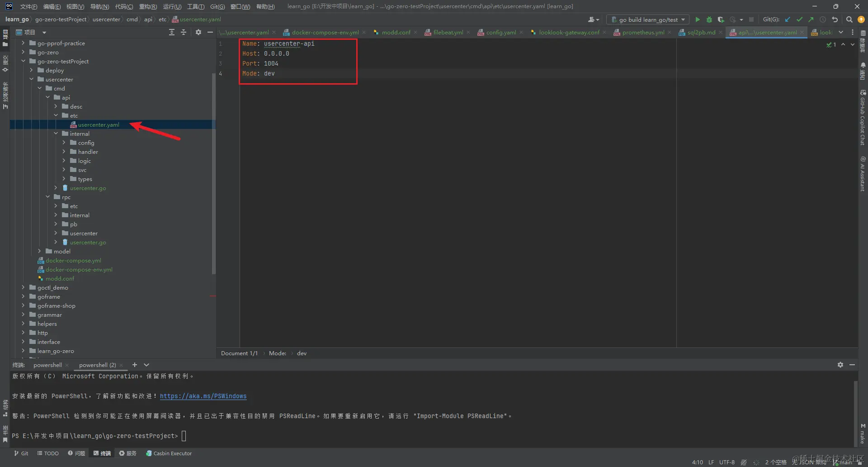Screen dimensions: 868x467
Task: Open the 文件(F) menu
Action: pyautogui.click(x=28, y=6)
